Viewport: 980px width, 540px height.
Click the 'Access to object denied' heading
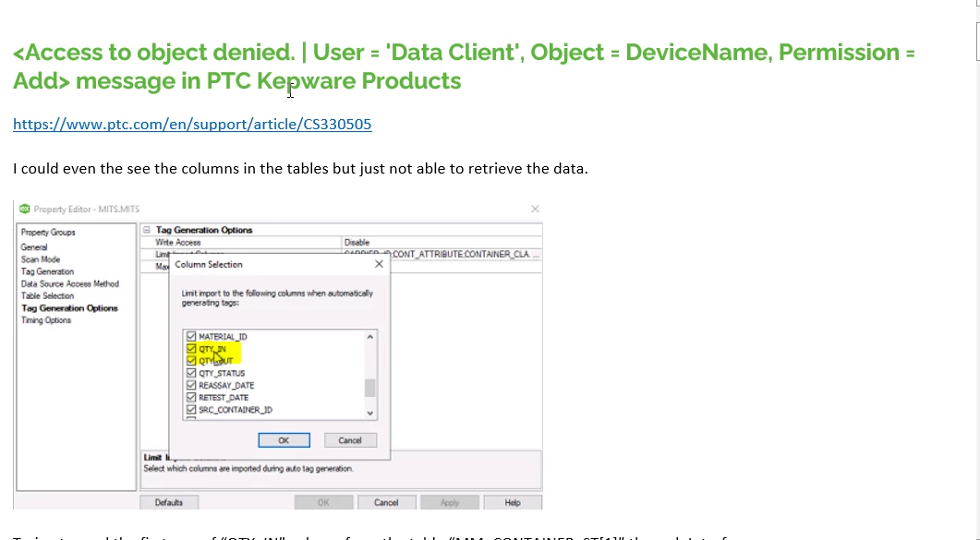coord(464,66)
